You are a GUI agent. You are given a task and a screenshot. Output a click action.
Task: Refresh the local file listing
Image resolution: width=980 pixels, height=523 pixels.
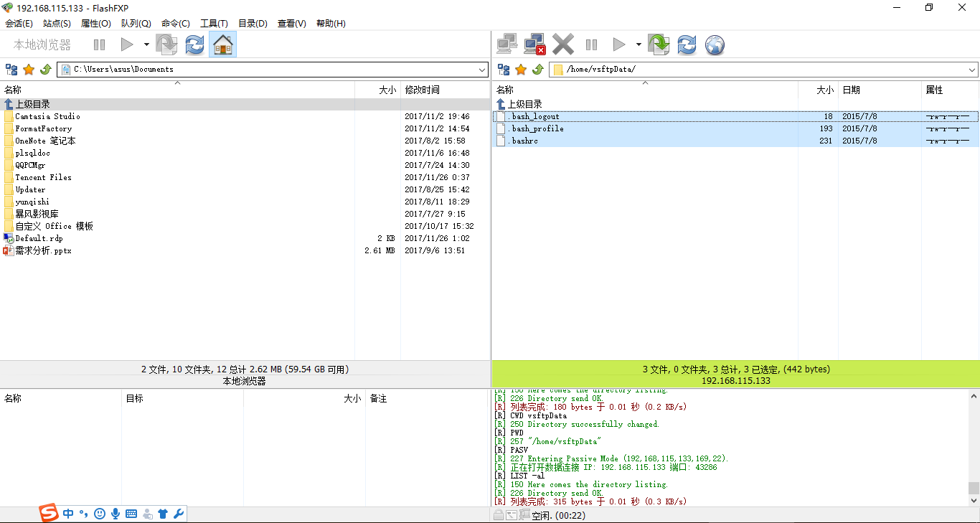(194, 44)
